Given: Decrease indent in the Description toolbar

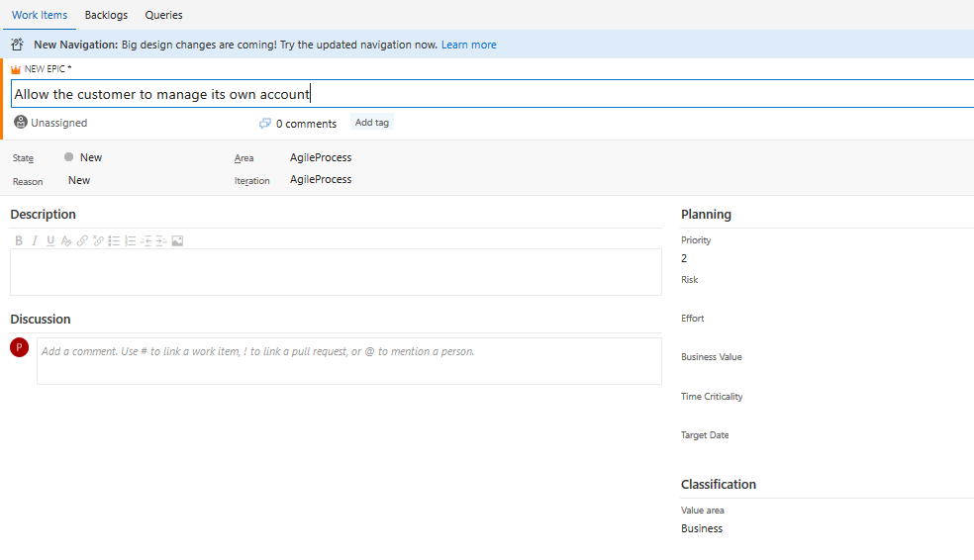Looking at the screenshot, I should [x=146, y=240].
